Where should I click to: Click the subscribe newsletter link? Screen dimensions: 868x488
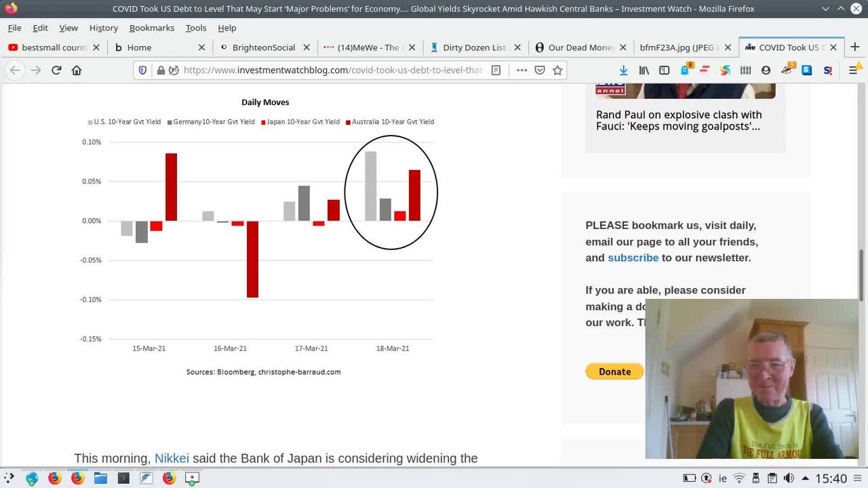633,258
